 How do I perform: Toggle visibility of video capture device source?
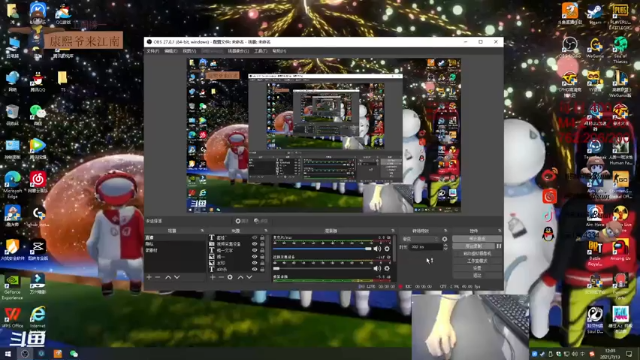tap(255, 244)
